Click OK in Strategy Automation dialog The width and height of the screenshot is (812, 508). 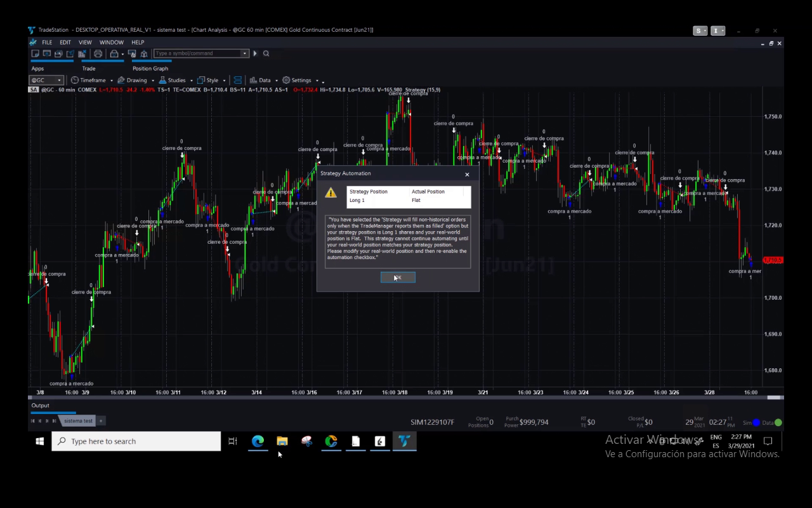click(398, 277)
